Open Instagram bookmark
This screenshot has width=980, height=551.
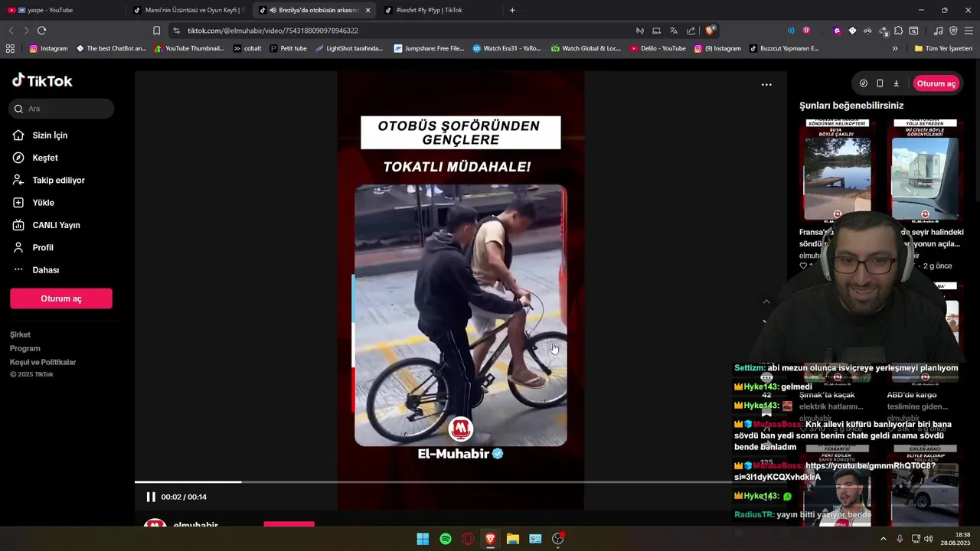48,48
